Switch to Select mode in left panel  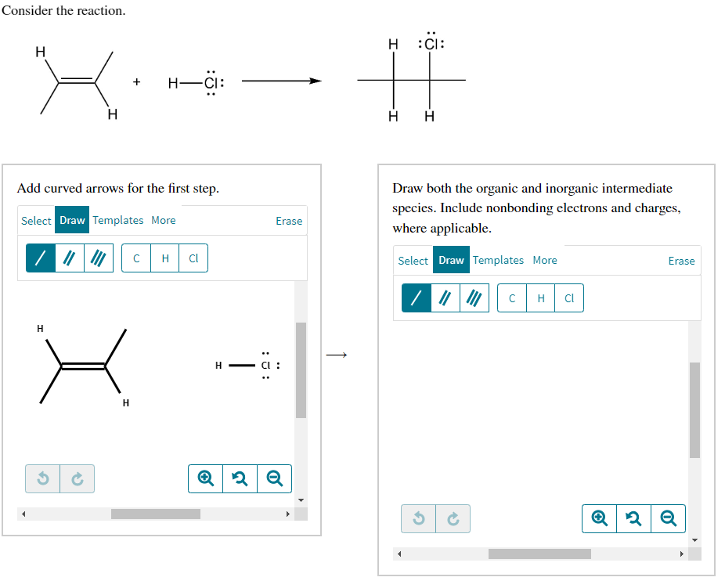click(36, 221)
